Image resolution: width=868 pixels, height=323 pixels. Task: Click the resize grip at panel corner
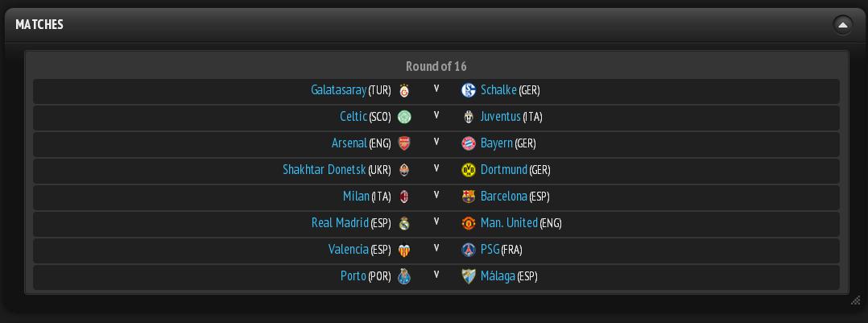pos(855,300)
